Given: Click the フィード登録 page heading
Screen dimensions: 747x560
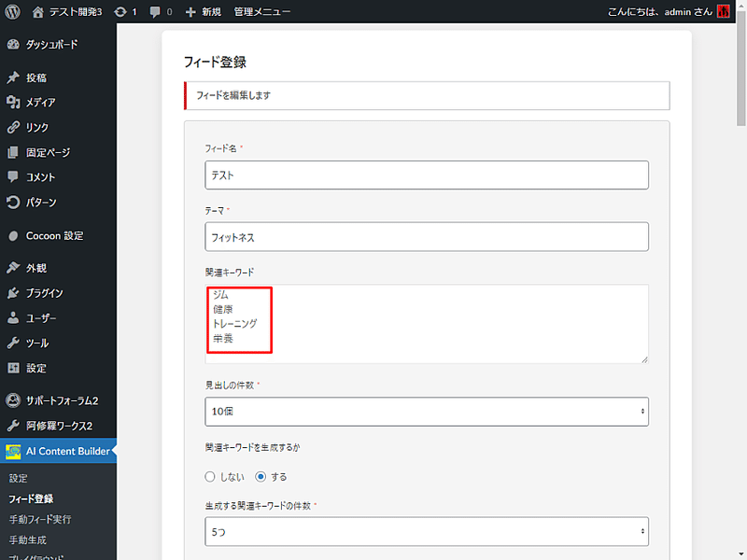Looking at the screenshot, I should pos(215,62).
